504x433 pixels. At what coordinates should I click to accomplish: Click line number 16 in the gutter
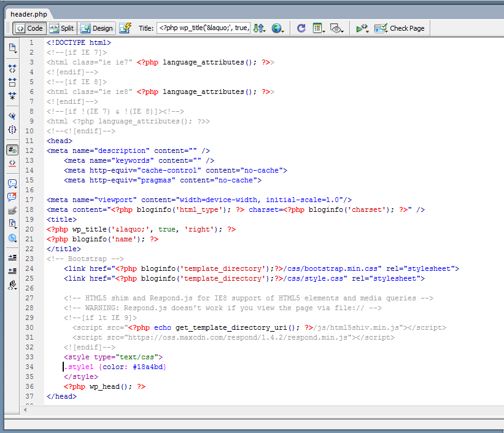pos(29,190)
